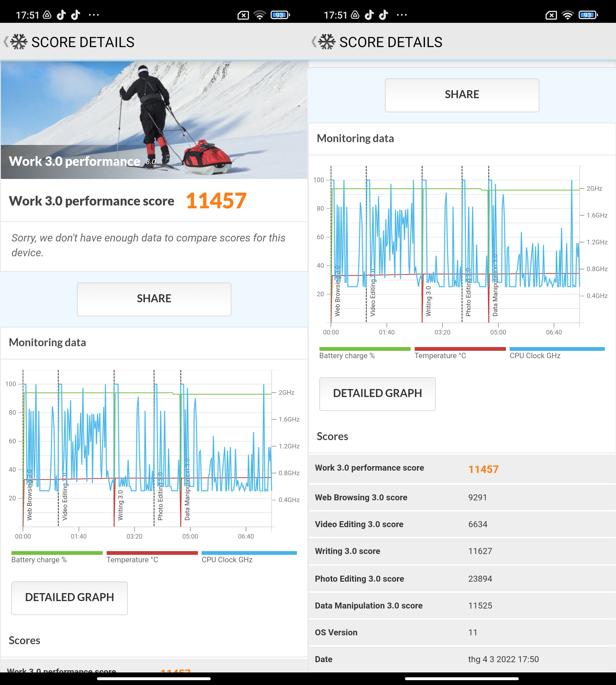Screen dimensions: 616x685
Task: Tap the warning triangle status icon, left screen
Action: (47, 15)
